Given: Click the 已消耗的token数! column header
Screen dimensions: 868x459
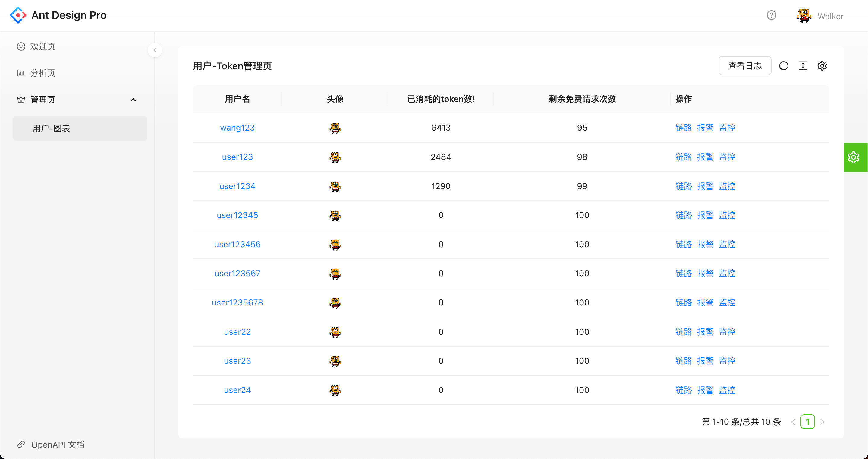Looking at the screenshot, I should click(441, 99).
